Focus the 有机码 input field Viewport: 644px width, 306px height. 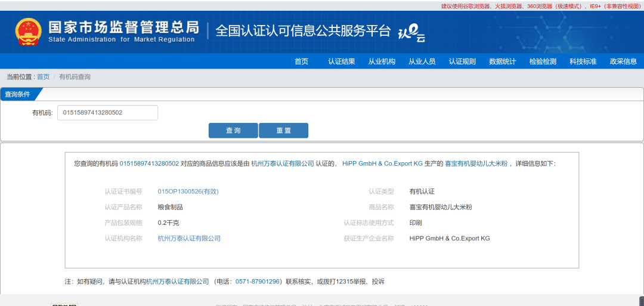click(x=107, y=113)
